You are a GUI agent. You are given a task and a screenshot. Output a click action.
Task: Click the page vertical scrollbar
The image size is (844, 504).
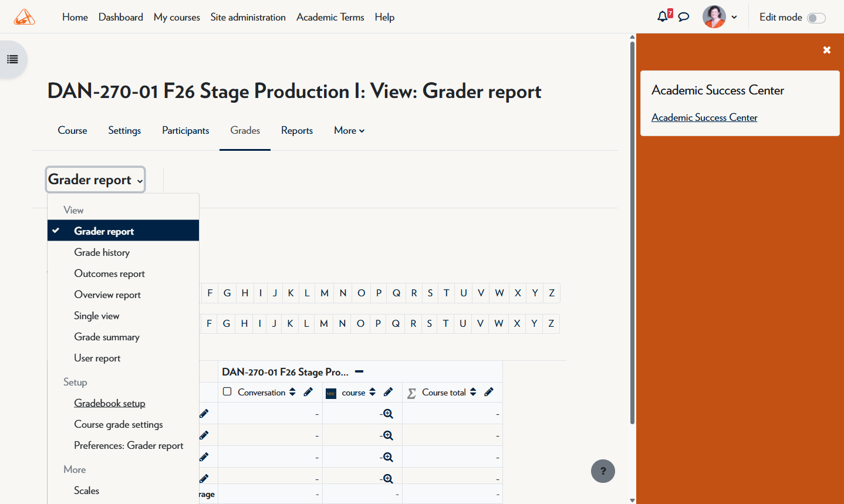pos(632,232)
